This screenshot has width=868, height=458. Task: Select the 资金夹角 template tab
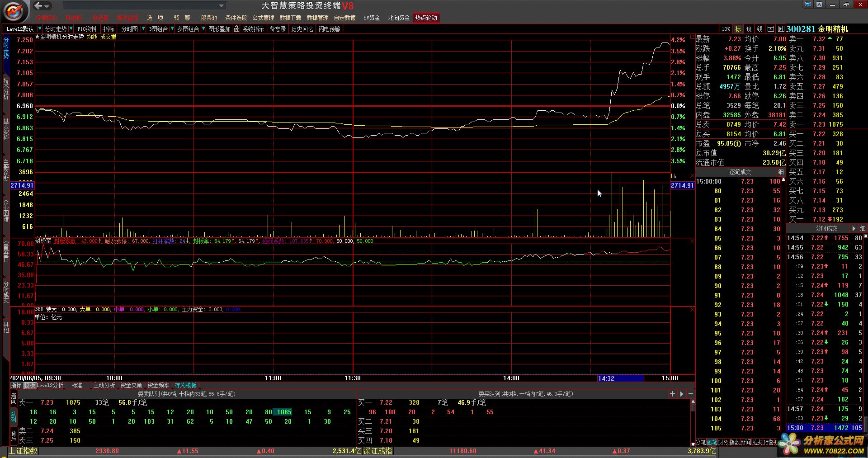(131, 385)
